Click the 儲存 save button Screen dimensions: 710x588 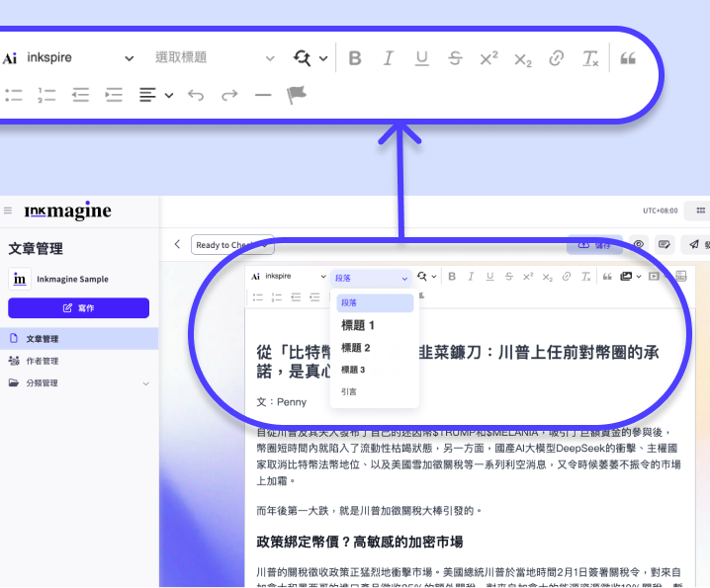click(594, 245)
